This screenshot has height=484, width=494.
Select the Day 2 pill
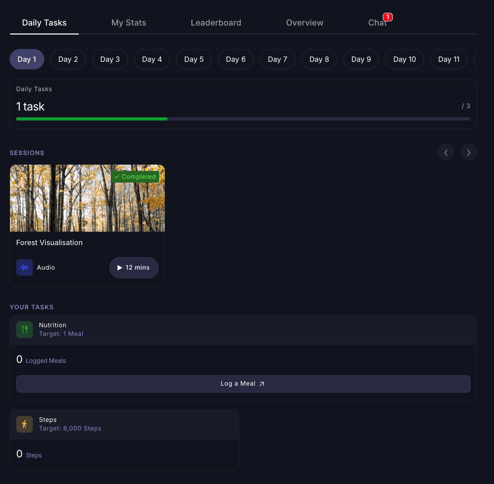68,59
